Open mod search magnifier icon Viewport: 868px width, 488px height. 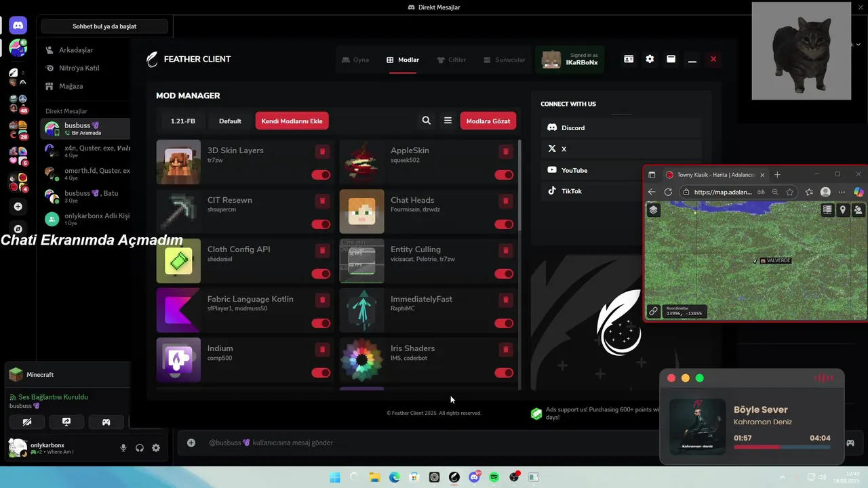[x=426, y=121]
